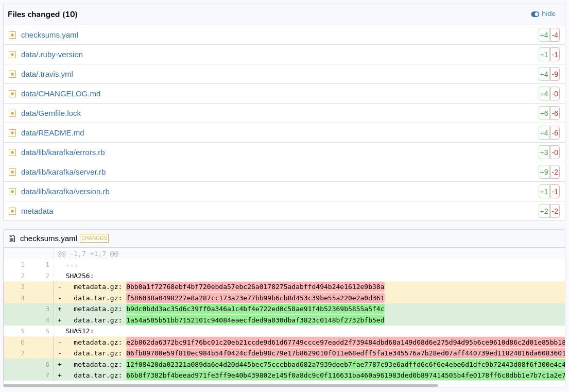This screenshot has width=569, height=392.
Task: Open the data/lib/karafka/errors.rb link
Action: click(63, 153)
